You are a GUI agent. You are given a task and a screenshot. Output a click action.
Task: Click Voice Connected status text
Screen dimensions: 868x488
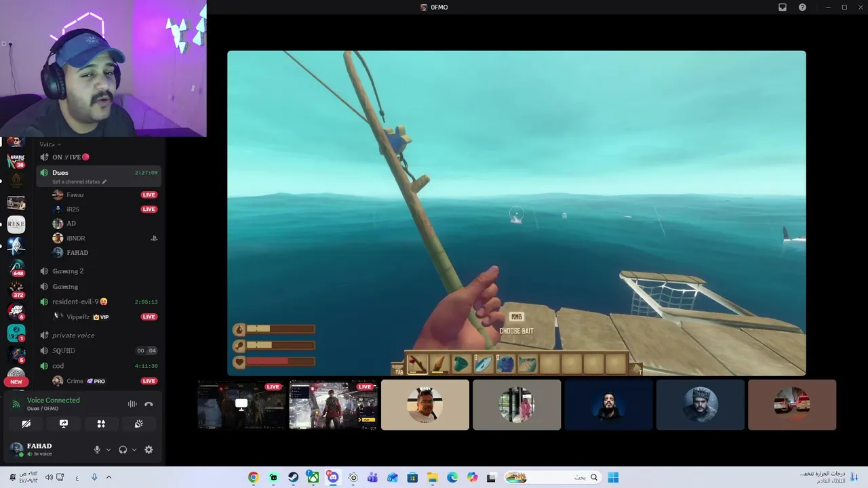click(54, 401)
